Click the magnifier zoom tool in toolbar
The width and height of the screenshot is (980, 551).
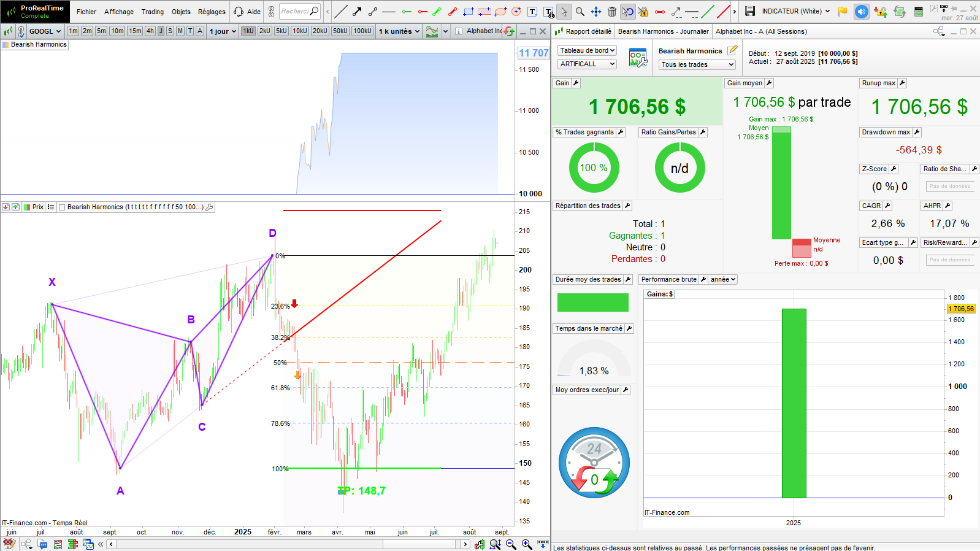(x=580, y=12)
